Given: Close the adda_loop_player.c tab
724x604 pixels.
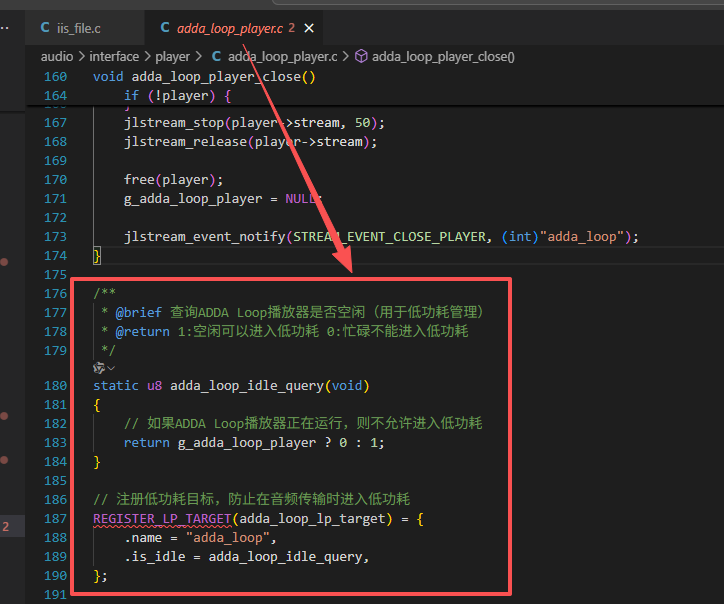Looking at the screenshot, I should [309, 28].
